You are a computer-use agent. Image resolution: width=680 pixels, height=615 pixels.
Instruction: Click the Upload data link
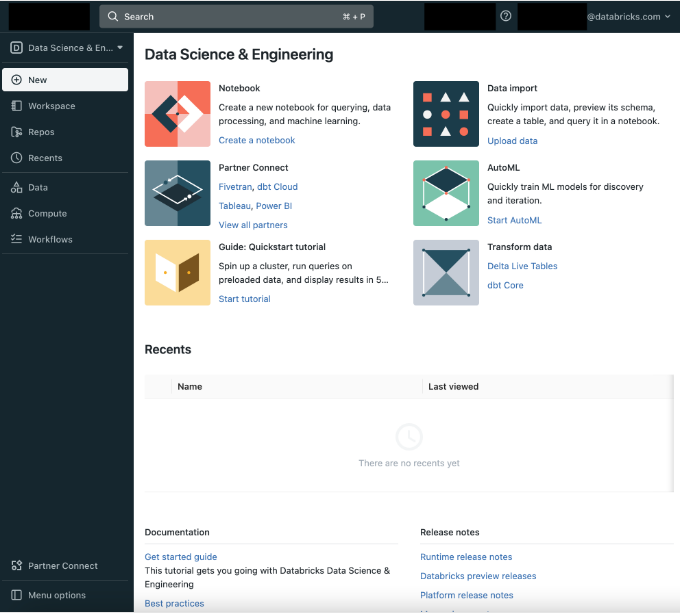[x=512, y=141]
